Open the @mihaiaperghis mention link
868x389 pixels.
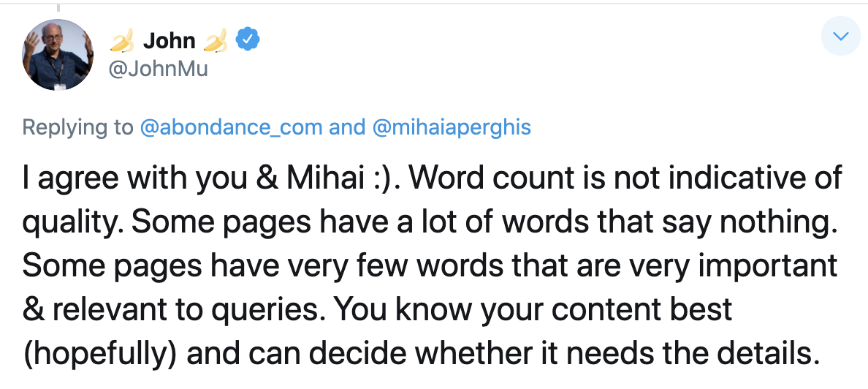[452, 127]
